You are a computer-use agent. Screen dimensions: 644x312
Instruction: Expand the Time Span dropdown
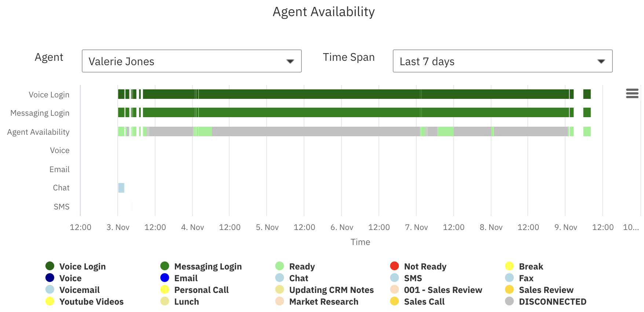pyautogui.click(x=502, y=61)
